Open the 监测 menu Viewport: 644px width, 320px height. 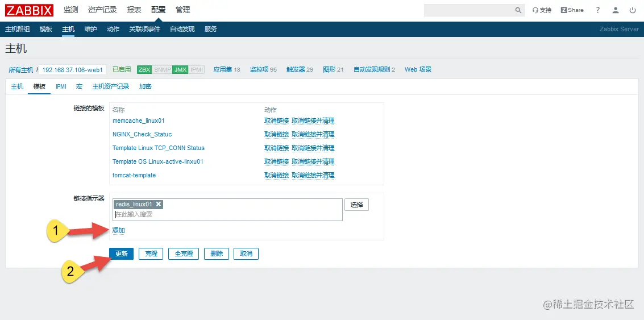pyautogui.click(x=70, y=10)
